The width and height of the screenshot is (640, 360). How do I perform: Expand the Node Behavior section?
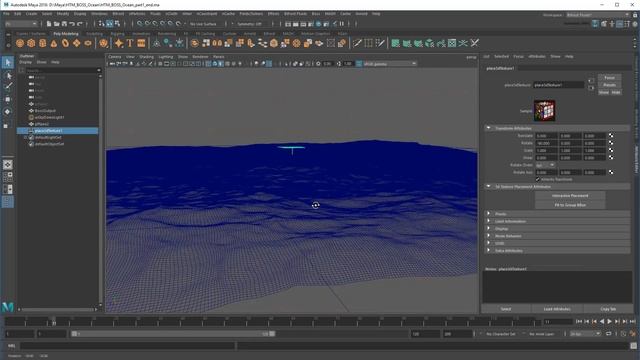click(x=489, y=236)
